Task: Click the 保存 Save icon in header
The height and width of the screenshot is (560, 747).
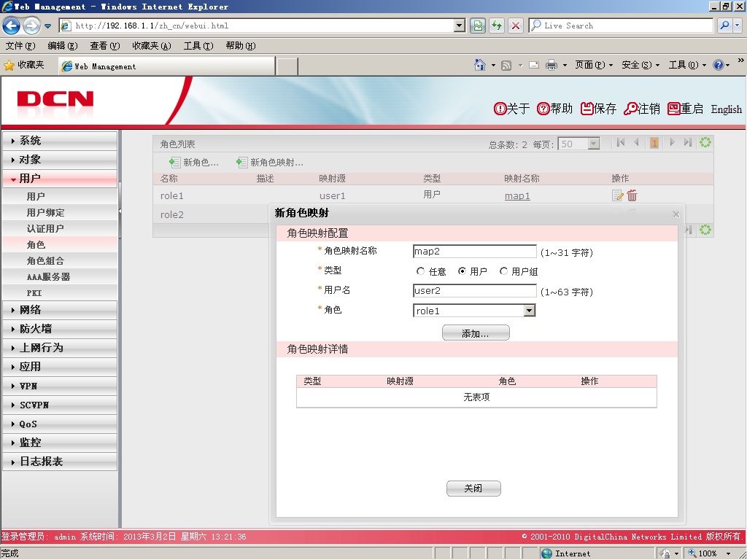Action: (x=587, y=109)
